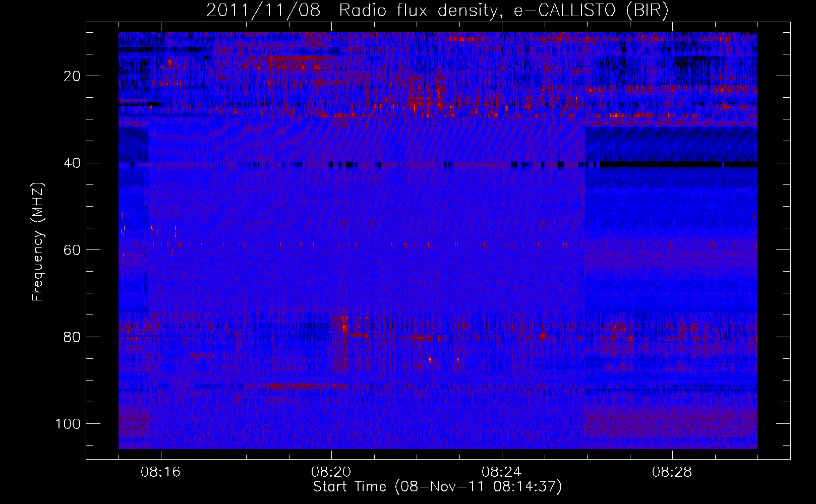Click the plot title '2011/11/08 Radio flux density, e-CALLISTO (BIR)'
The image size is (816, 504).
(x=437, y=11)
